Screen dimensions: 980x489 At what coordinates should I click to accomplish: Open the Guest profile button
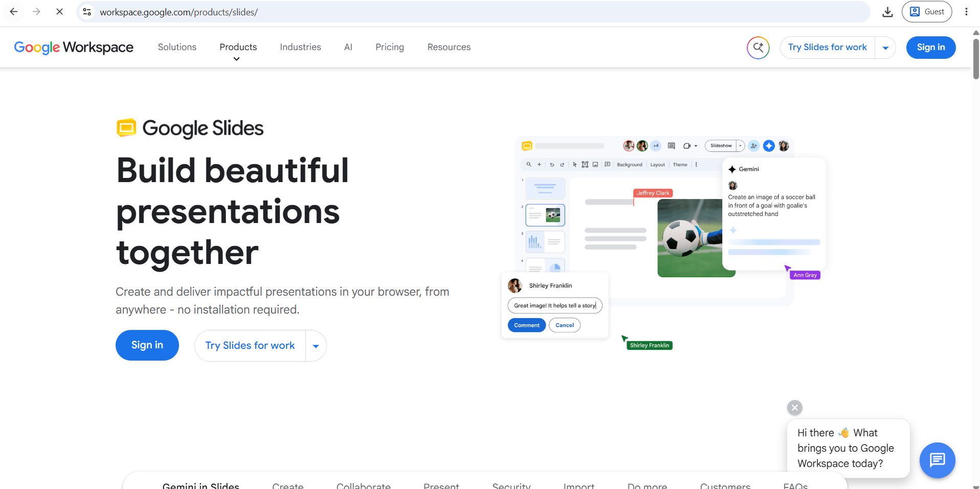(x=926, y=12)
